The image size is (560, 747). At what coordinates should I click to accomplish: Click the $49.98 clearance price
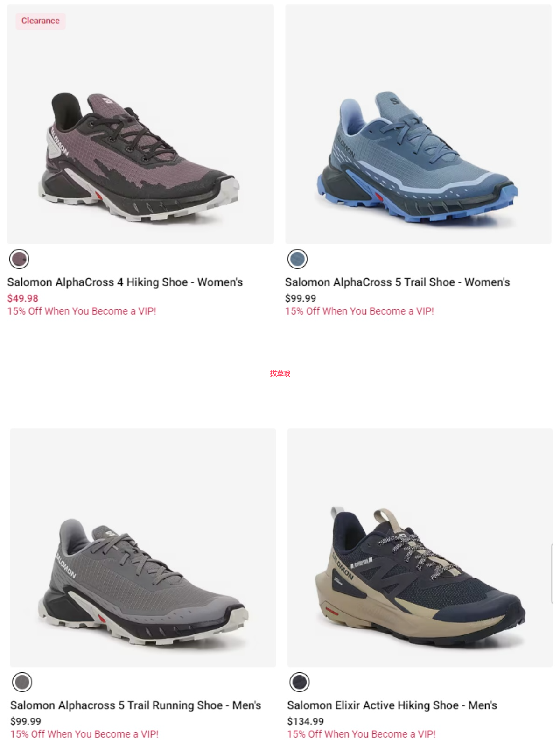point(23,298)
